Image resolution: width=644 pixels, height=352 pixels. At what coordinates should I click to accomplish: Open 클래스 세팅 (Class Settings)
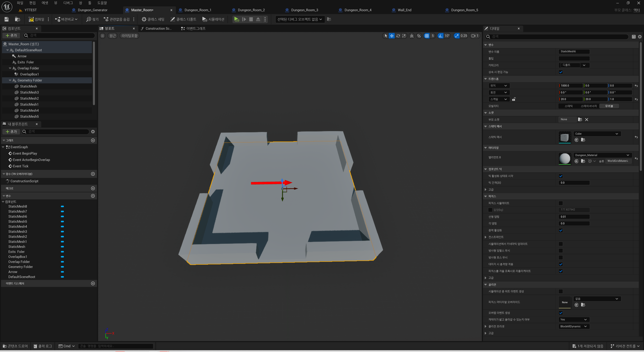153,19
